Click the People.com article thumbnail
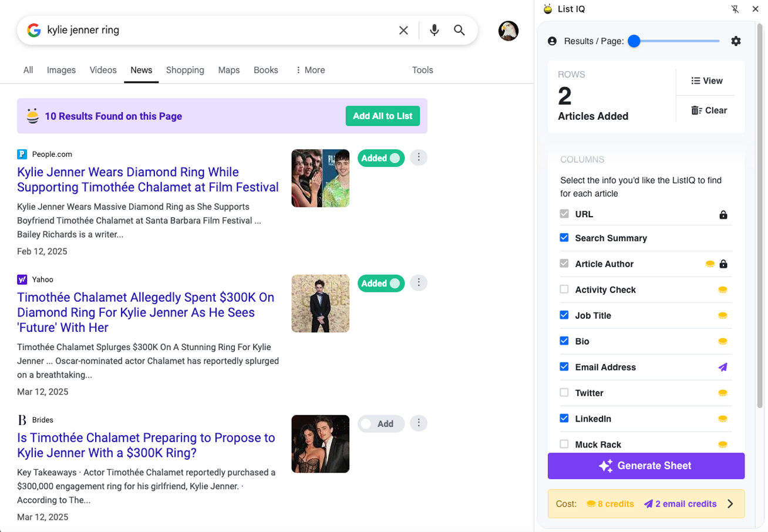 click(x=321, y=178)
